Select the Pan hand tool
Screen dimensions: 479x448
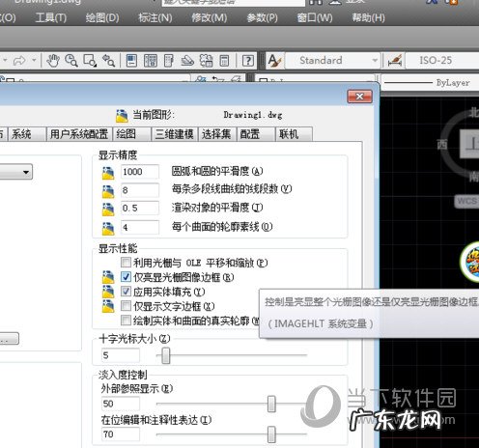pyautogui.click(x=53, y=61)
